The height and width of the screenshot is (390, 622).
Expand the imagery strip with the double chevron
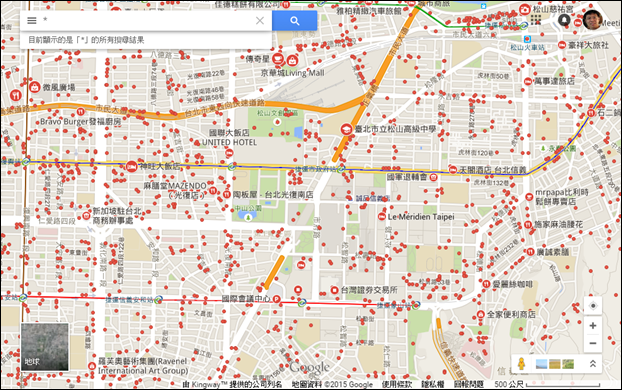pyautogui.click(x=593, y=363)
